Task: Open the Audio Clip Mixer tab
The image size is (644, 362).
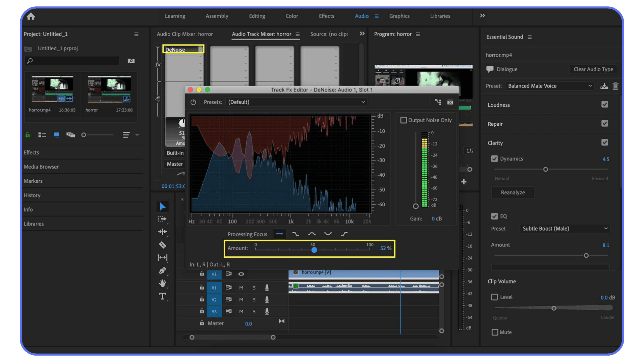Action: (184, 34)
